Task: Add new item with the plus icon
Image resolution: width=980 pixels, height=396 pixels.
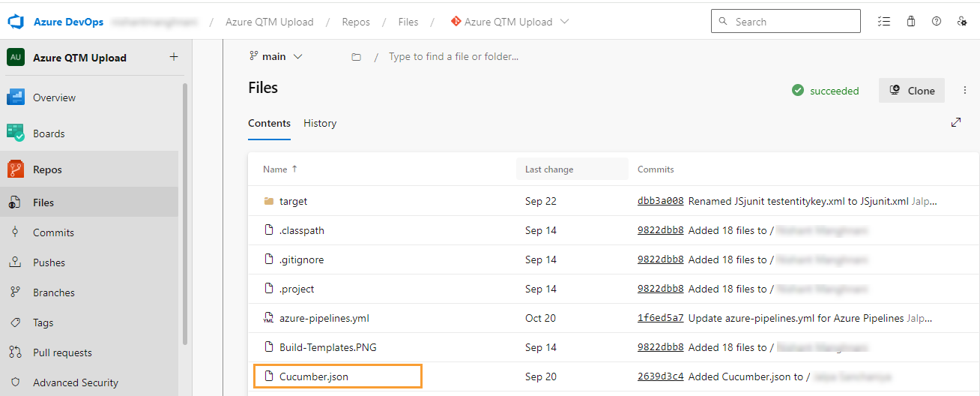Action: click(x=174, y=57)
